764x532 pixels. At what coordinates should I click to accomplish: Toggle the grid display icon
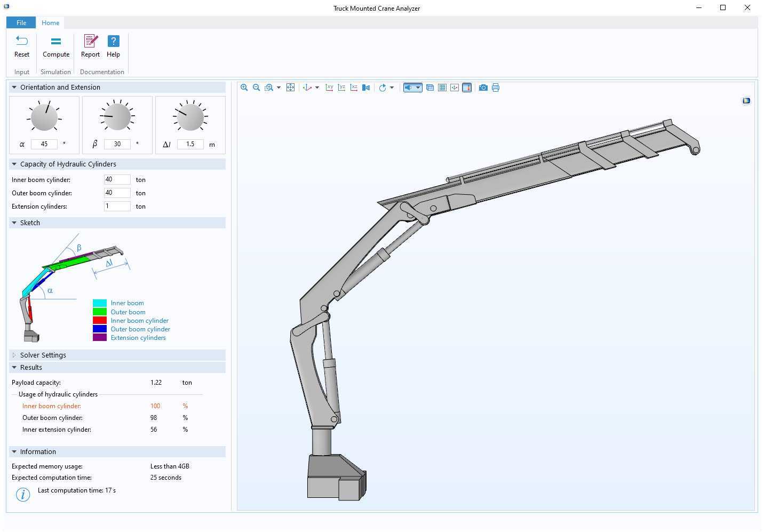point(442,88)
